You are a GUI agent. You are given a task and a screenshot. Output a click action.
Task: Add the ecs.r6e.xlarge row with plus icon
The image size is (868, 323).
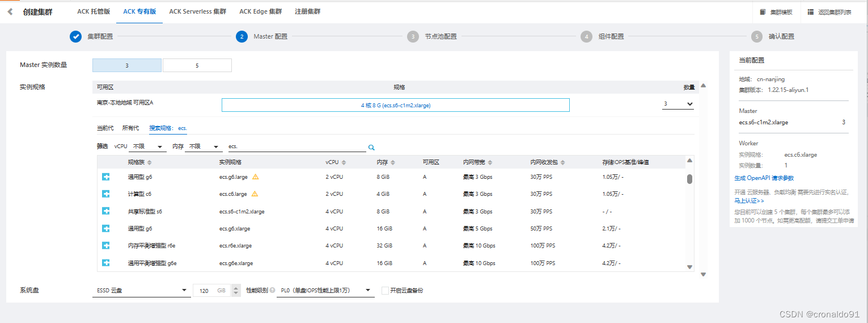click(106, 246)
